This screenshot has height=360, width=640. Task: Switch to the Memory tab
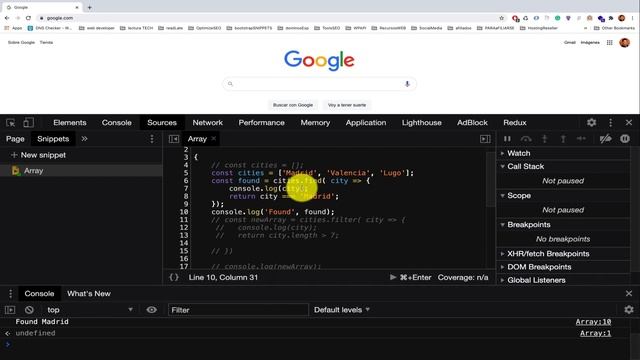point(315,122)
